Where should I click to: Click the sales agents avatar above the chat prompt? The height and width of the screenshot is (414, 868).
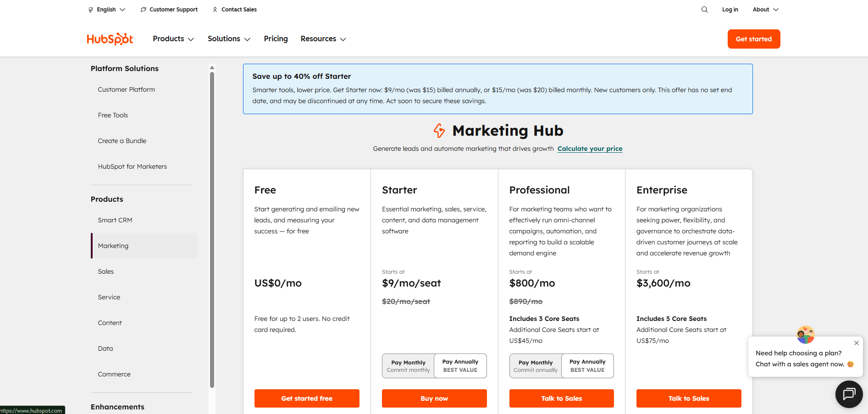pyautogui.click(x=806, y=335)
